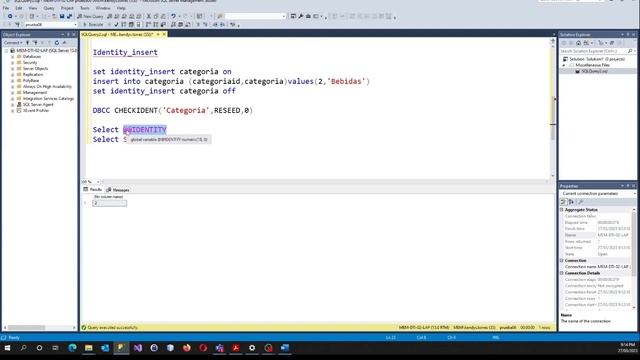
Task: Open Task View from taskbar
Action: click(x=55, y=348)
